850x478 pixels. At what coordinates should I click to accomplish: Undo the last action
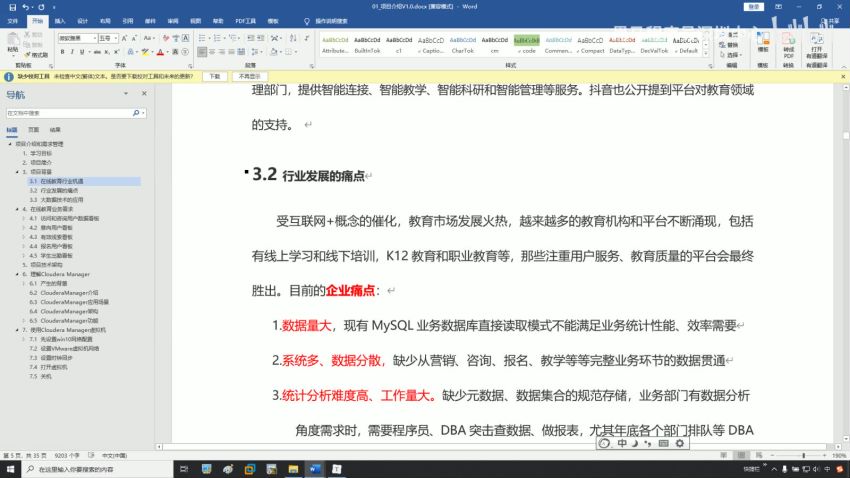pos(25,7)
